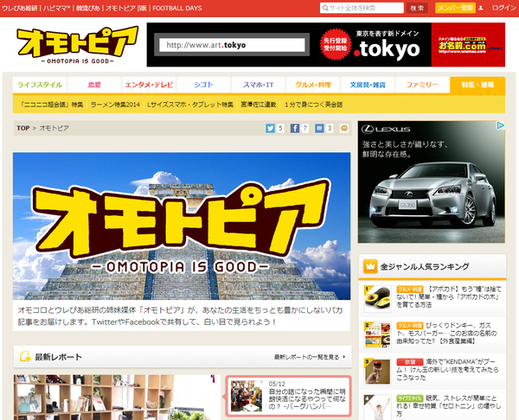Click the LINE share icon
This screenshot has width=519, height=420.
344,129
